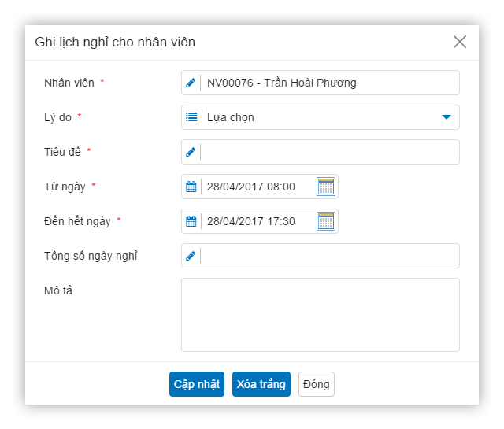Click the Đến hết ngày label
504x429 pixels.
tap(77, 221)
